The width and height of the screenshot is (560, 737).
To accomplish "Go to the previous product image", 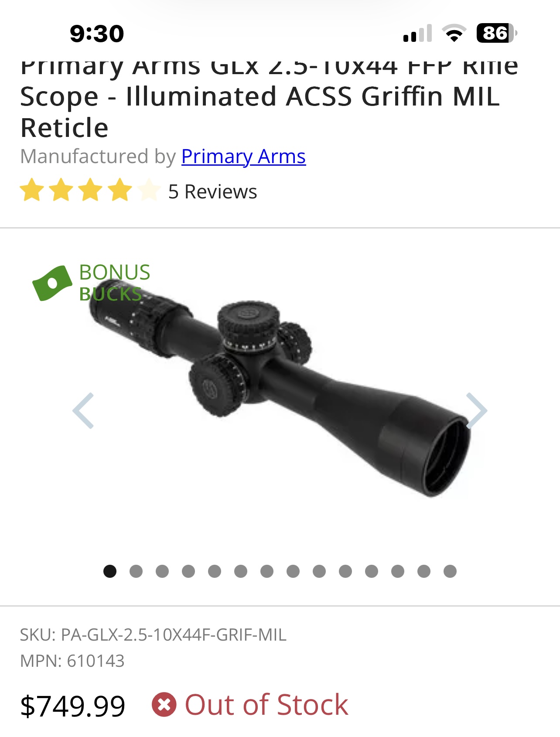I will (x=83, y=410).
